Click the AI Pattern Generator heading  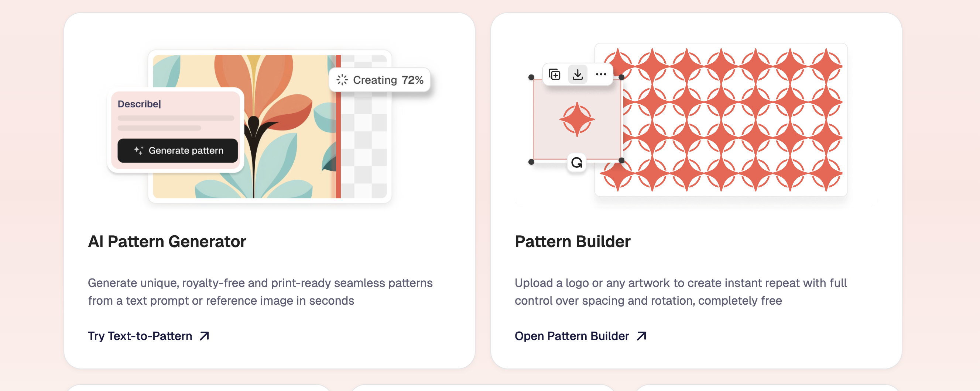pos(167,242)
